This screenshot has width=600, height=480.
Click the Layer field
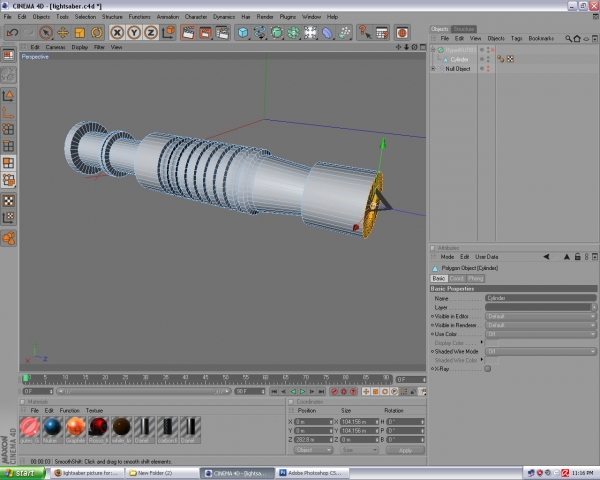pyautogui.click(x=538, y=307)
